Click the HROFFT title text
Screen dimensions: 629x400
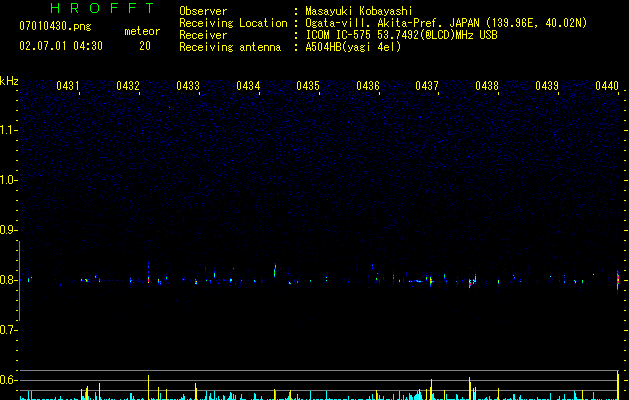point(102,8)
